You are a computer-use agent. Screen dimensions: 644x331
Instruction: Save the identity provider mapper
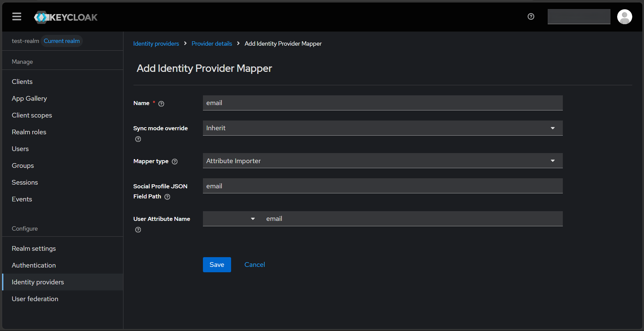point(217,265)
